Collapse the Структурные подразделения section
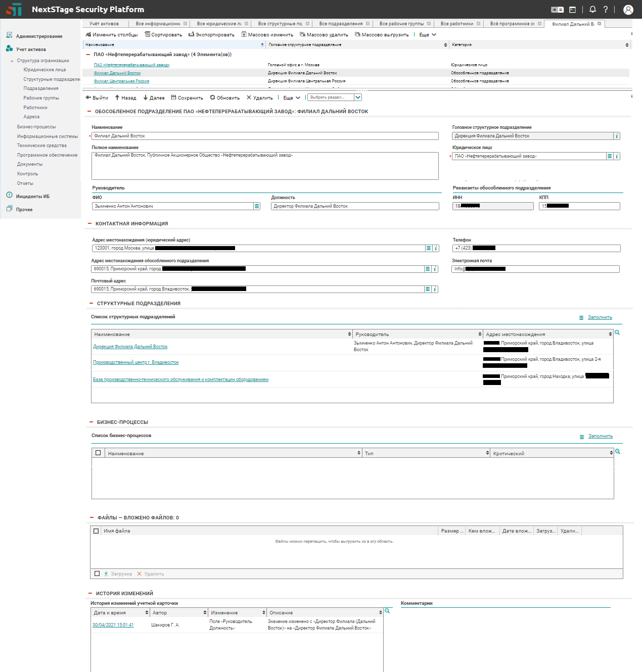 (91, 304)
